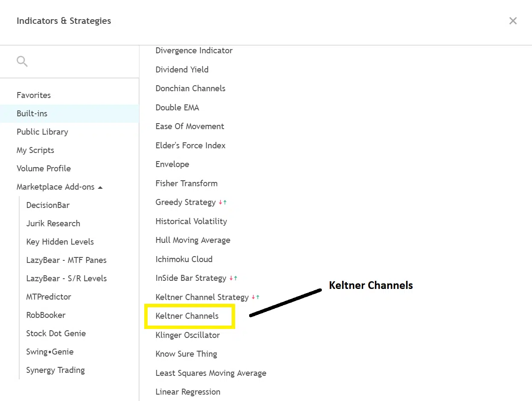Open the Jurik Research add-on
The width and height of the screenshot is (532, 401).
[x=53, y=224]
